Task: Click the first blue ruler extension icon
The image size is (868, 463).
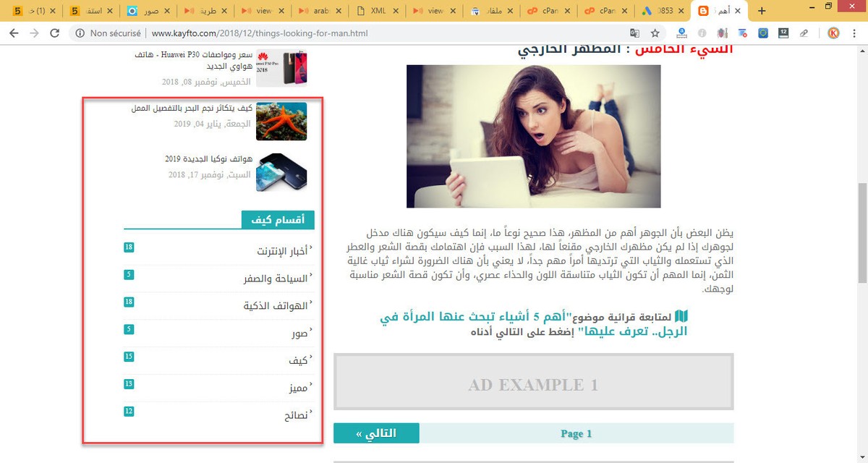Action: [x=682, y=33]
